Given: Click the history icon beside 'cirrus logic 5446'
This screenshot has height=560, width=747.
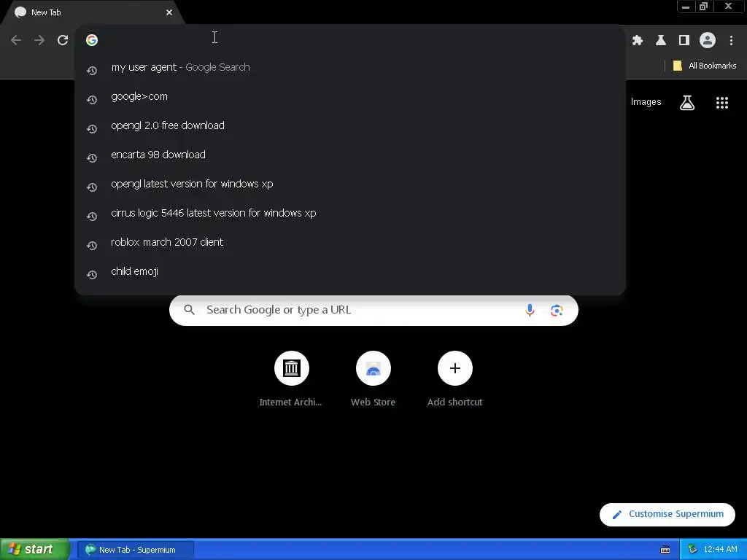Looking at the screenshot, I should (x=92, y=216).
